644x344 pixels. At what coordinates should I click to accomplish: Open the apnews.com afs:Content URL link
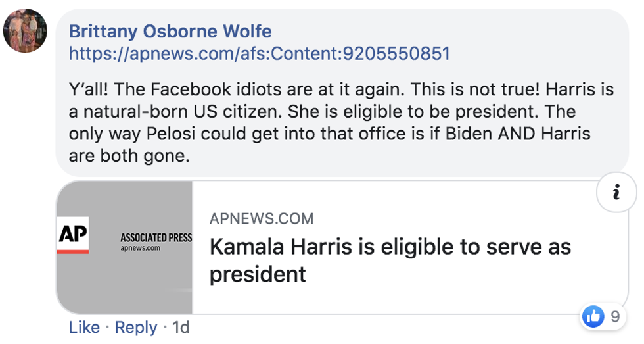(x=260, y=53)
